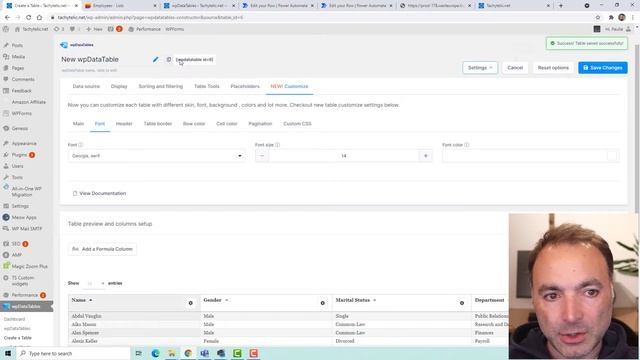
Task: Open settings gear for Marital Status column
Action: pyautogui.click(x=462, y=303)
